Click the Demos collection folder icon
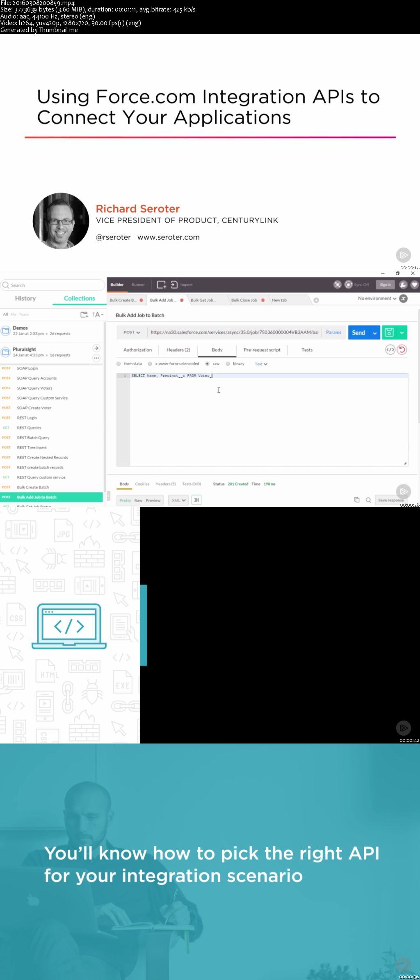 pos(6,330)
